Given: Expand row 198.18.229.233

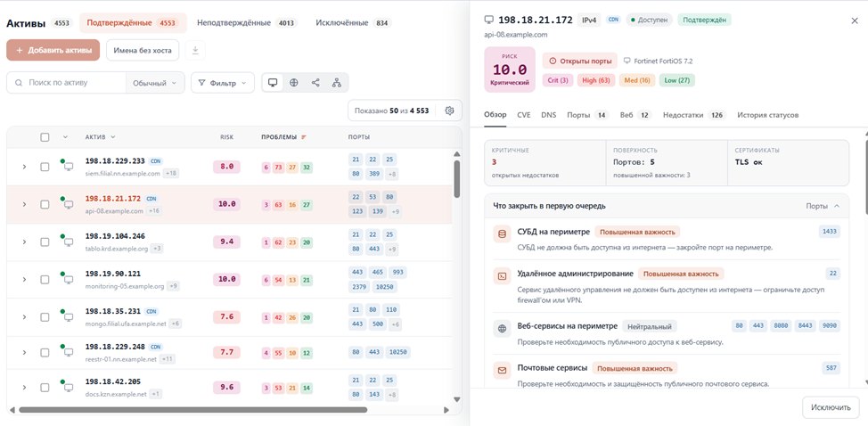Looking at the screenshot, I should (24, 167).
